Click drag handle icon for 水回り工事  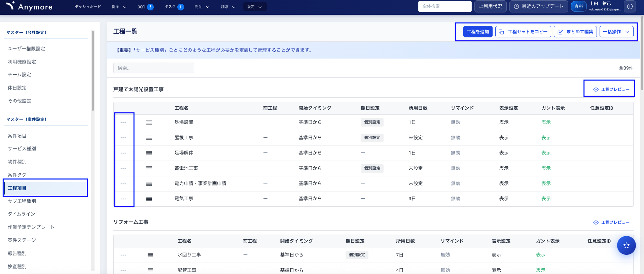tap(150, 255)
